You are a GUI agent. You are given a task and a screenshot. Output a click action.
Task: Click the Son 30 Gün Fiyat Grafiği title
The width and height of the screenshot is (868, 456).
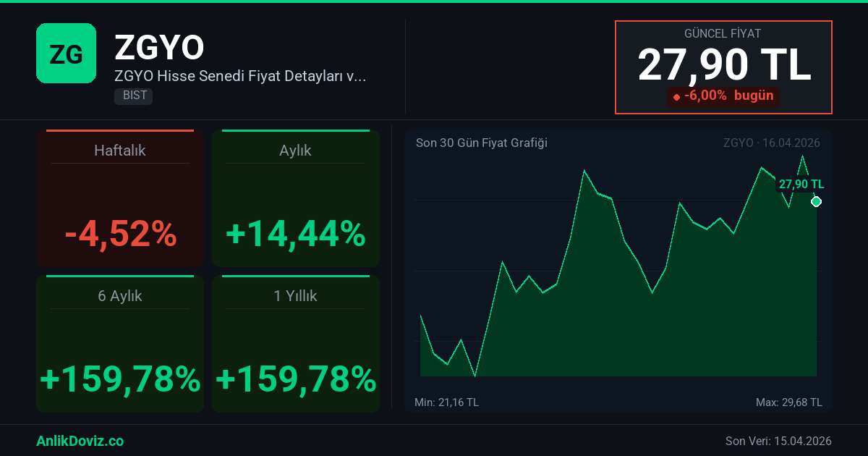tap(481, 143)
